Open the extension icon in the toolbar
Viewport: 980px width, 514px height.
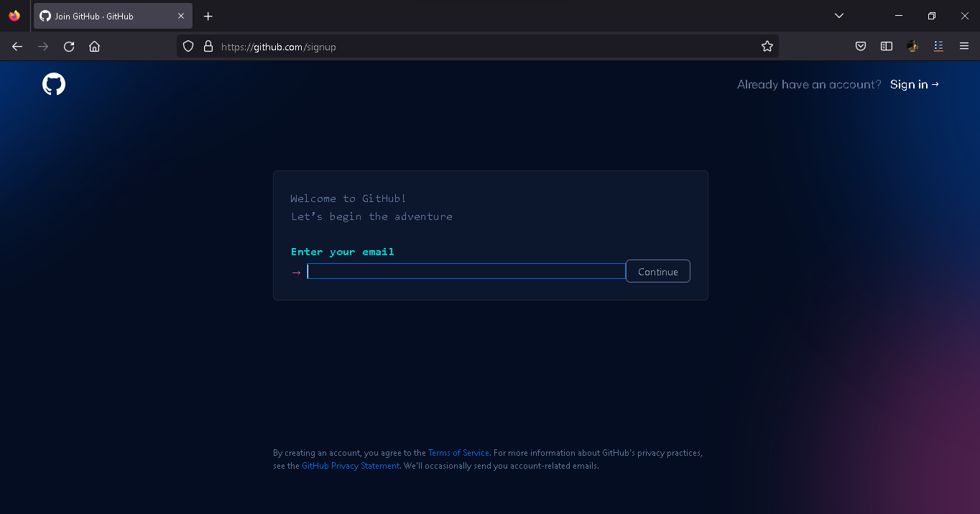tap(938, 46)
